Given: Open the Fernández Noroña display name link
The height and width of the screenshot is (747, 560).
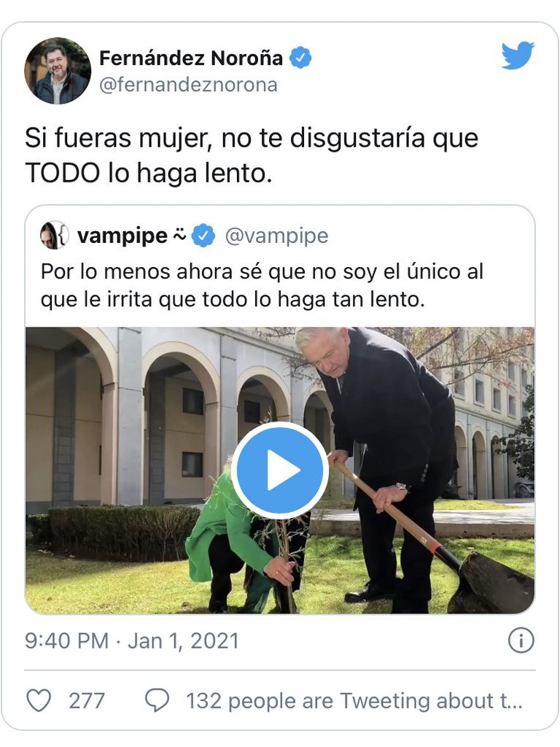Looking at the screenshot, I should 191,58.
